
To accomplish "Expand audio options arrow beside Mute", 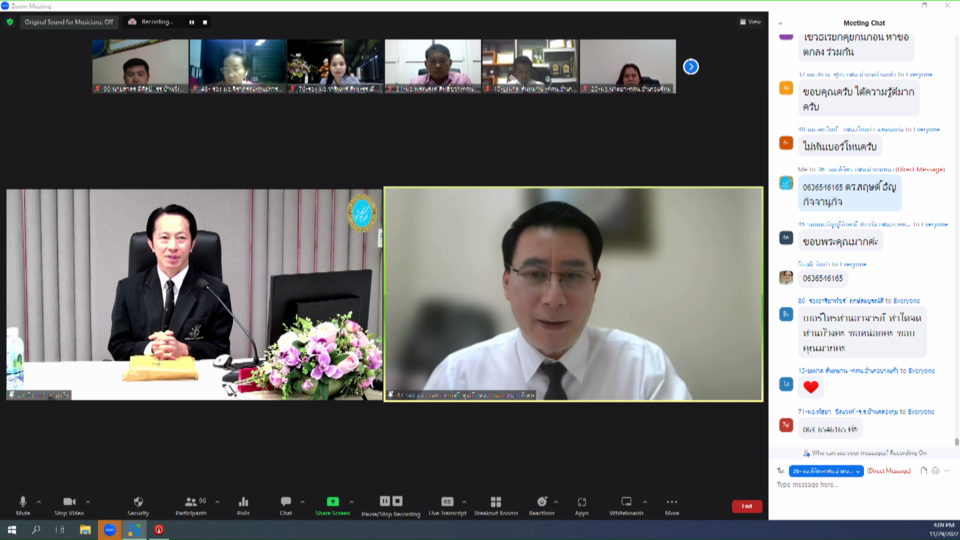I will pyautogui.click(x=39, y=502).
